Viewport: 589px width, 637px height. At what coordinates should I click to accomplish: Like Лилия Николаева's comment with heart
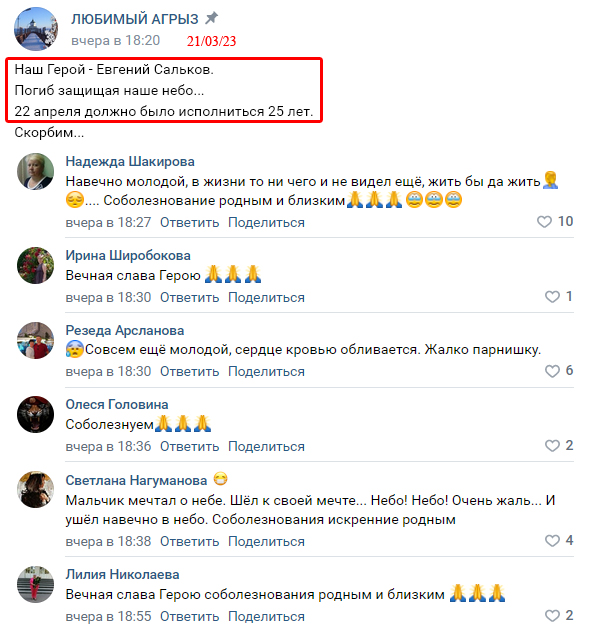click(x=552, y=616)
